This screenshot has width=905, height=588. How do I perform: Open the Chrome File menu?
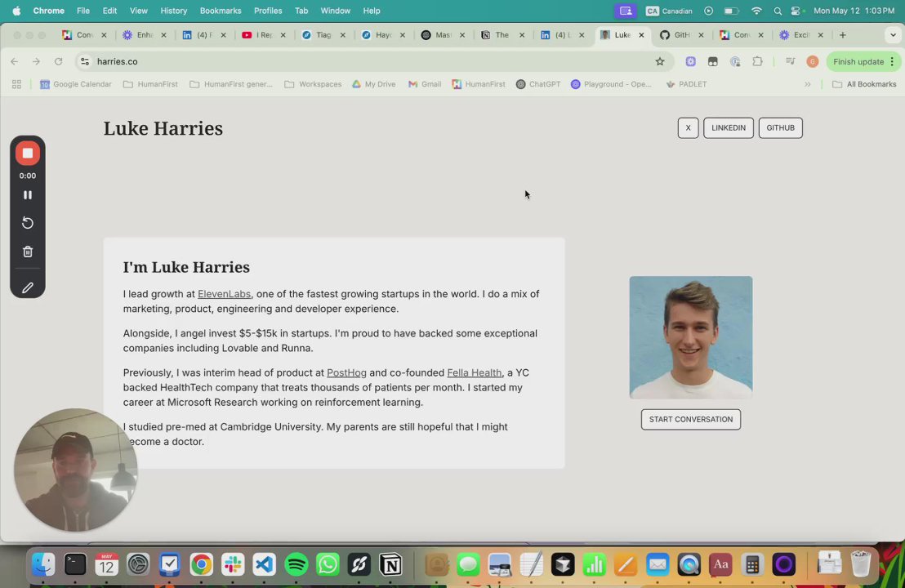[83, 11]
